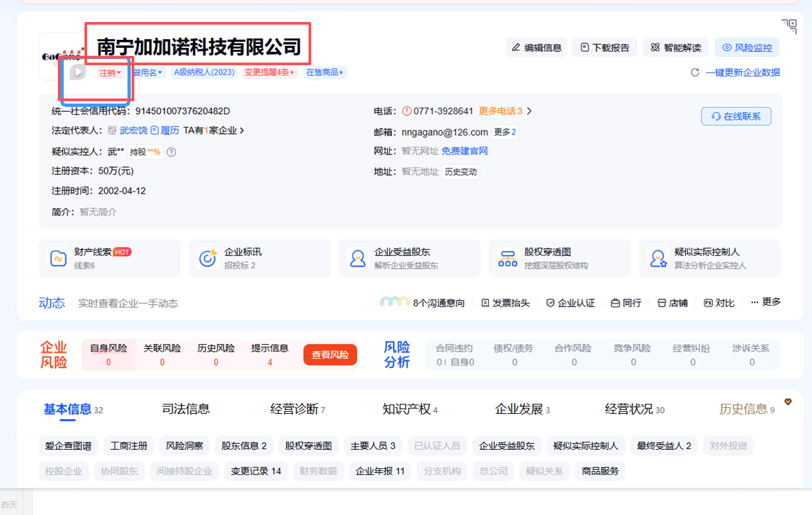Image resolution: width=812 pixels, height=515 pixels.
Task: Expand 更多电话3
Action: 505,111
